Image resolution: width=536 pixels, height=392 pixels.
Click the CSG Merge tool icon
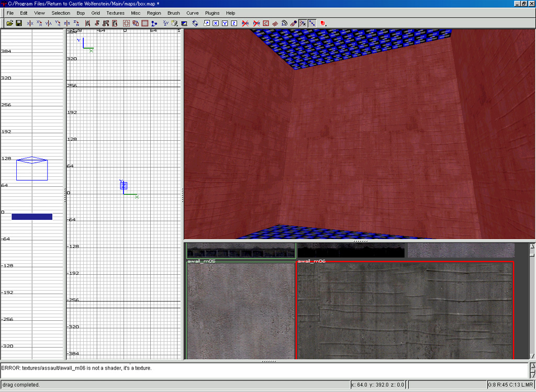[x=136, y=23]
